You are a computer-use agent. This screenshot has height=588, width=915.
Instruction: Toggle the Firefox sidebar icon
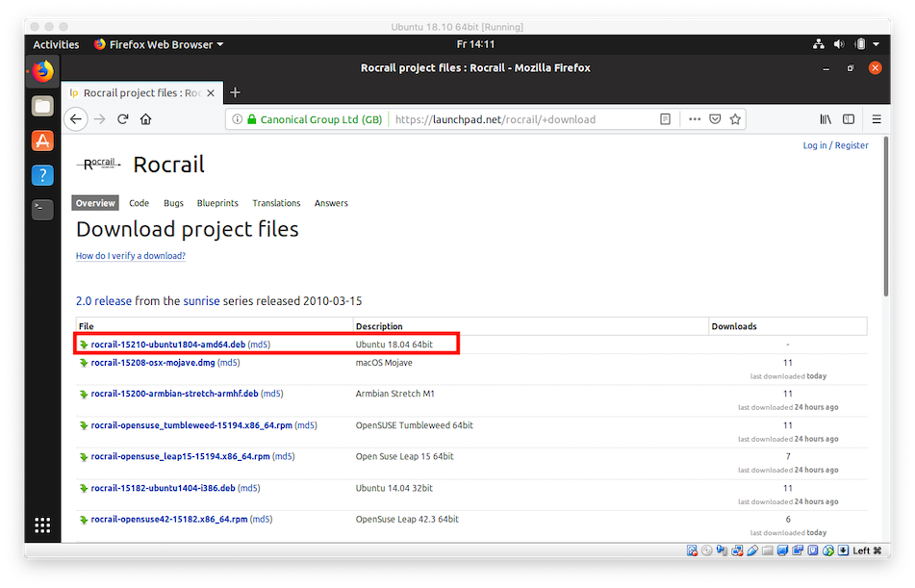[849, 119]
